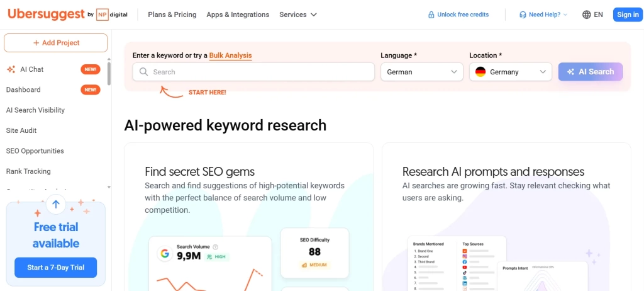Click the upward arrow circle on the trial card
Viewport: 644px width, 291px height.
pyautogui.click(x=56, y=203)
